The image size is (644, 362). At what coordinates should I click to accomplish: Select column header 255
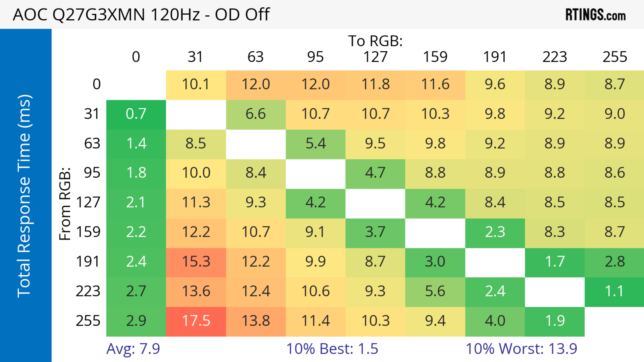[x=614, y=57]
